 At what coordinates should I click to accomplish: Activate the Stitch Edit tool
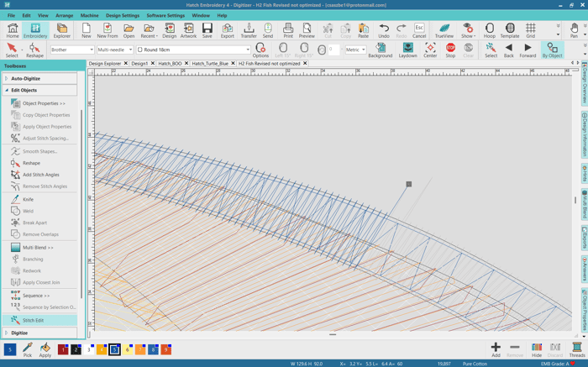pyautogui.click(x=39, y=320)
